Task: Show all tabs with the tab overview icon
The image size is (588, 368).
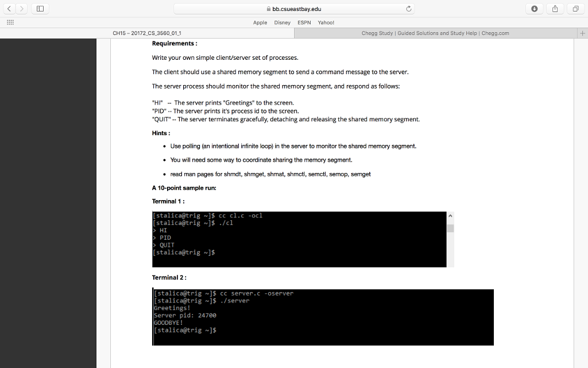Action: coord(575,8)
